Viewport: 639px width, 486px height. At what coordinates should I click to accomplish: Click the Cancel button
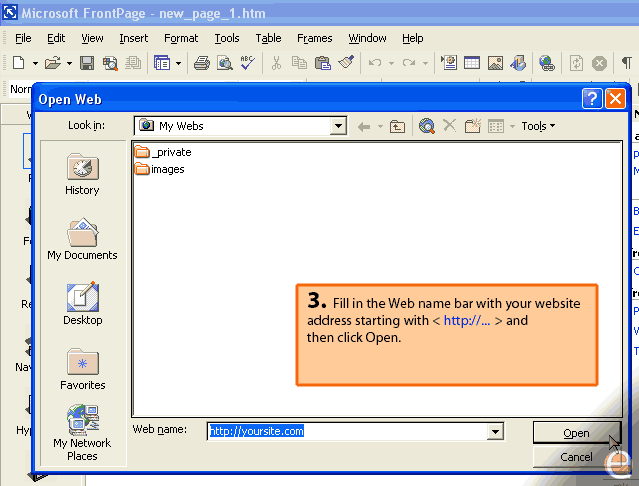pyautogui.click(x=576, y=457)
